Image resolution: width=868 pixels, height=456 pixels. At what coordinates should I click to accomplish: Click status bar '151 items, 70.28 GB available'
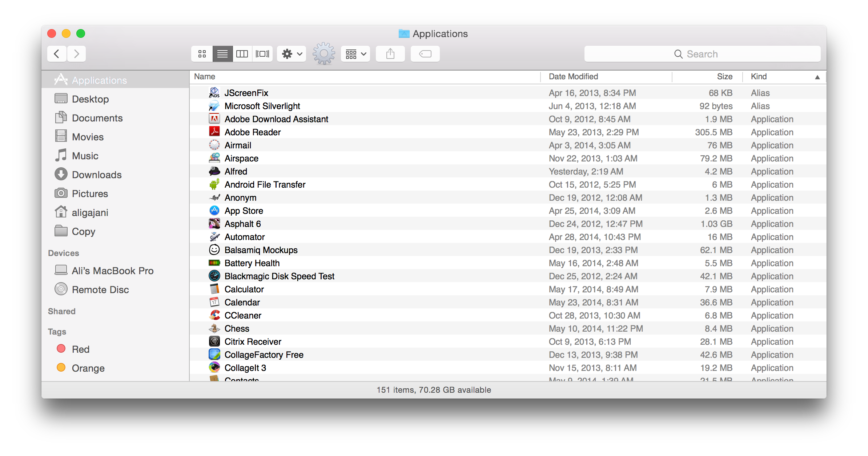coord(434,390)
